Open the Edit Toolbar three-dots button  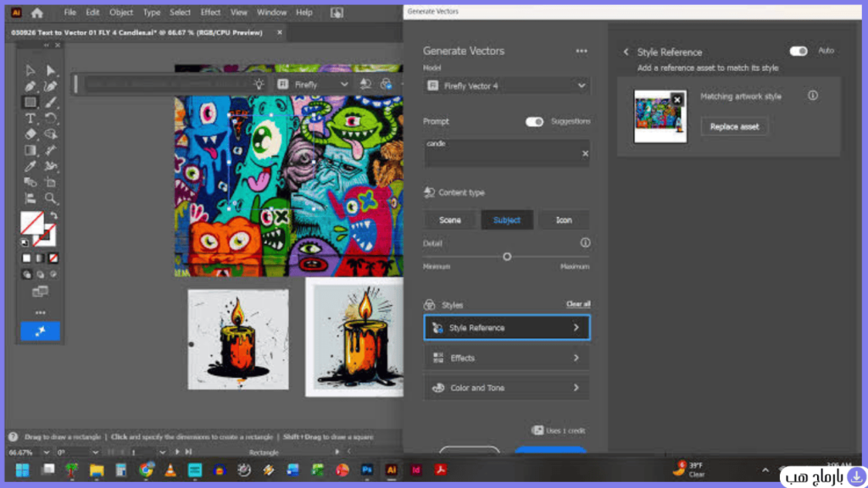pyautogui.click(x=41, y=313)
